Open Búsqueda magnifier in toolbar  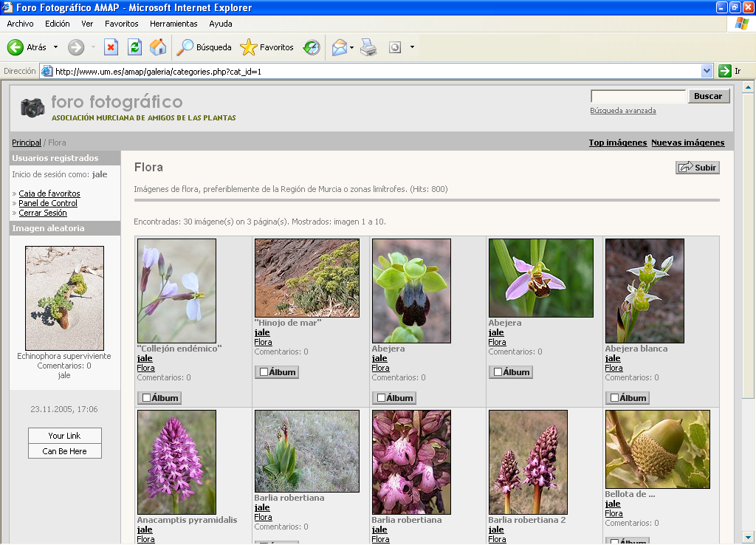click(204, 47)
